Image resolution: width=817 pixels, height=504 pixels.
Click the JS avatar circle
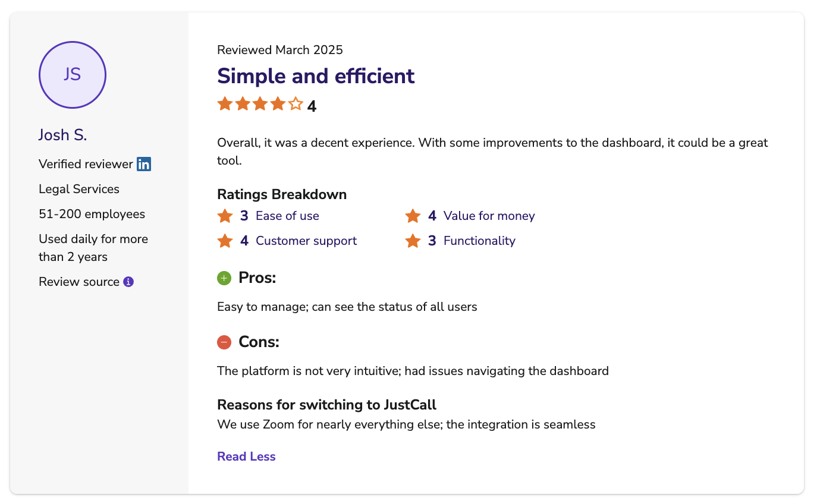(x=73, y=75)
